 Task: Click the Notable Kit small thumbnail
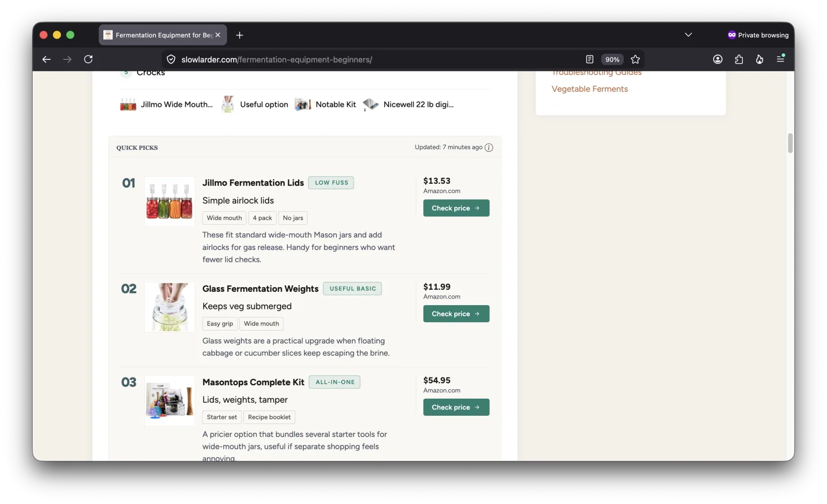pos(303,104)
